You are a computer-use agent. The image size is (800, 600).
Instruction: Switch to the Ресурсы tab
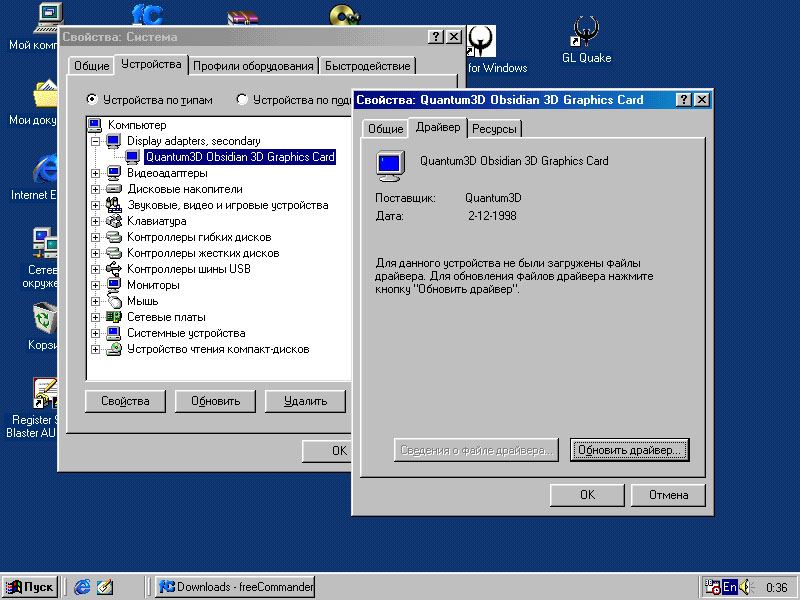coord(494,129)
